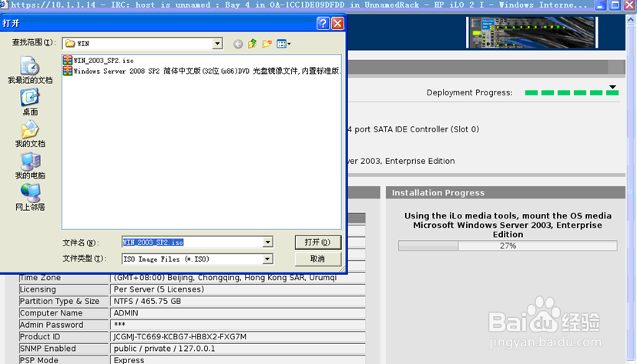Close the Open file dialog

point(337,24)
